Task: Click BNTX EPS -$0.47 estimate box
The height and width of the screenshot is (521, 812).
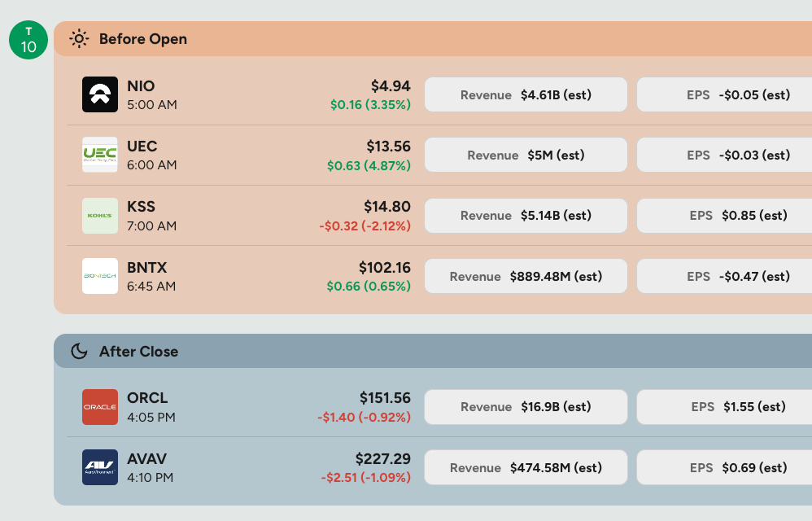Action: [x=724, y=276]
